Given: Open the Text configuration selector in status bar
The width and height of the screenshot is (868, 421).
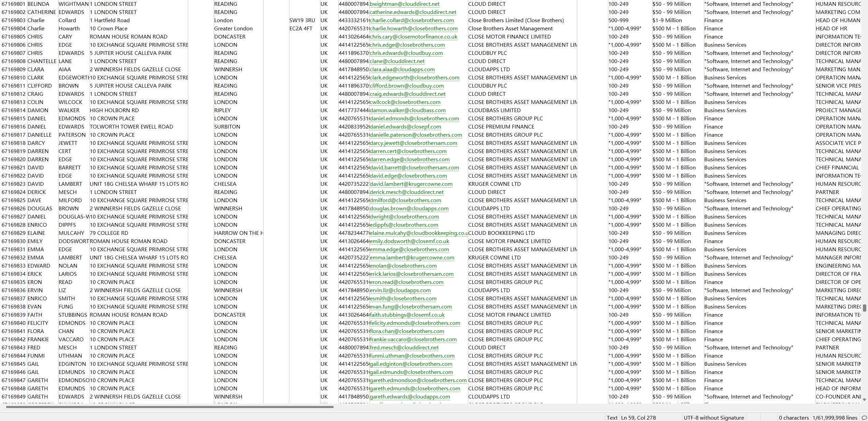Looking at the screenshot, I should click(612, 418).
